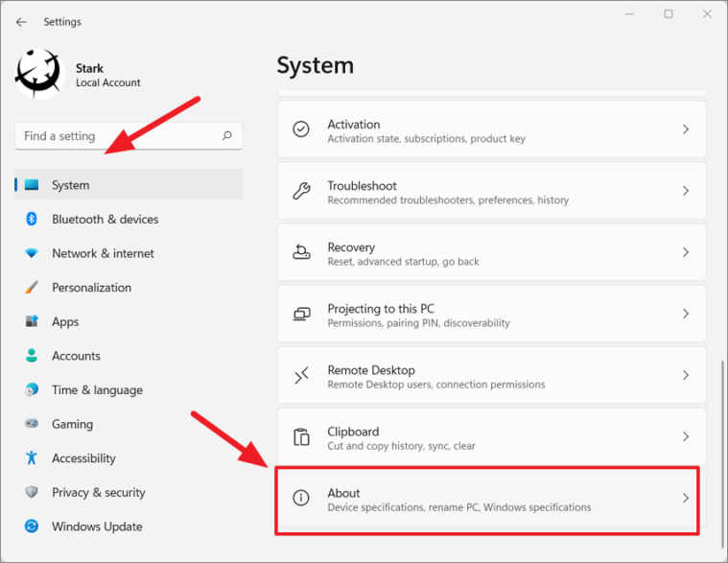Expand the Clipboard chevron
This screenshot has width=728, height=563.
pos(685,436)
